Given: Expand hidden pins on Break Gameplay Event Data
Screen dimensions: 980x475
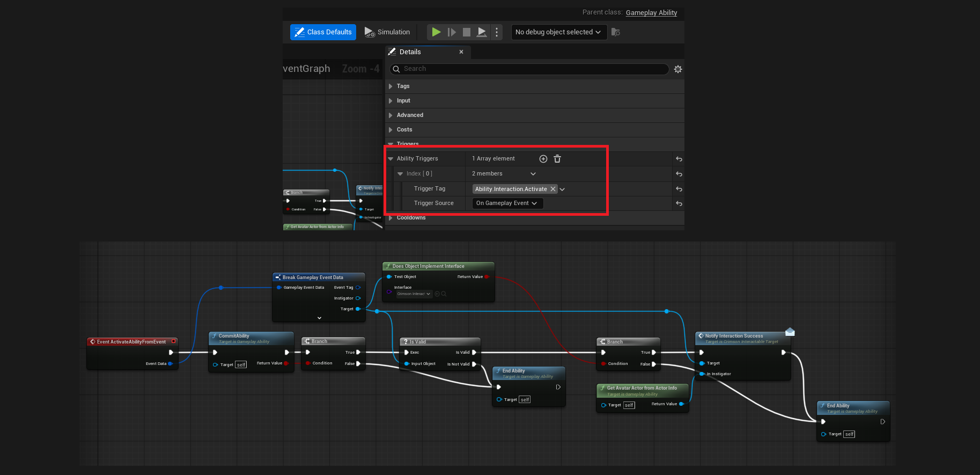Looking at the screenshot, I should coord(319,318).
